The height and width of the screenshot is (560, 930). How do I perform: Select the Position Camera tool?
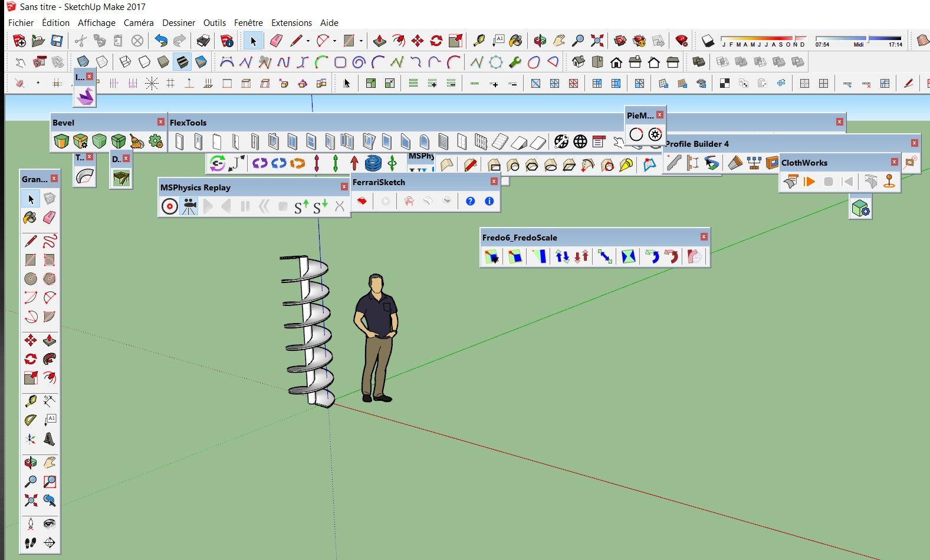[31, 524]
